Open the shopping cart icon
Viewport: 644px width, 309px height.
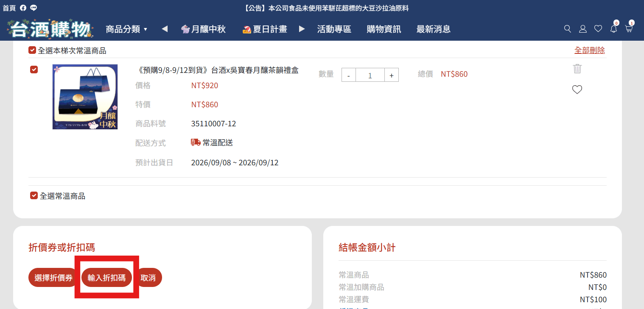[x=629, y=29]
